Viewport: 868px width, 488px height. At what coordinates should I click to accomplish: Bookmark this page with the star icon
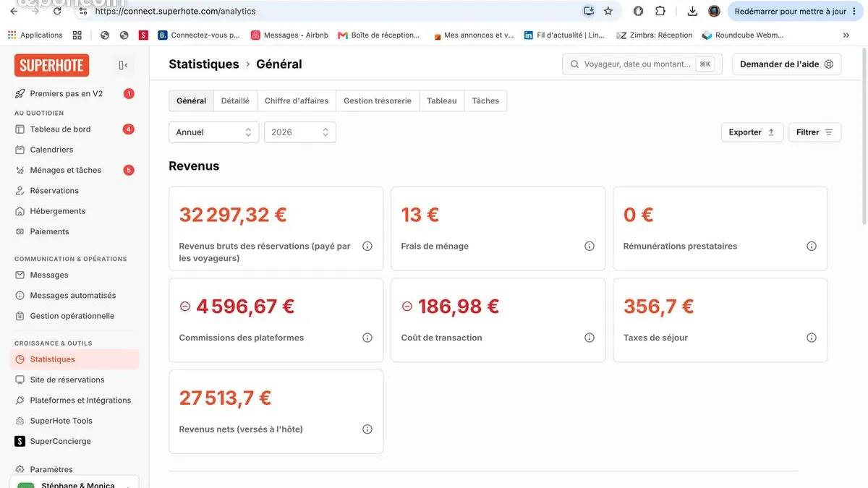(608, 11)
